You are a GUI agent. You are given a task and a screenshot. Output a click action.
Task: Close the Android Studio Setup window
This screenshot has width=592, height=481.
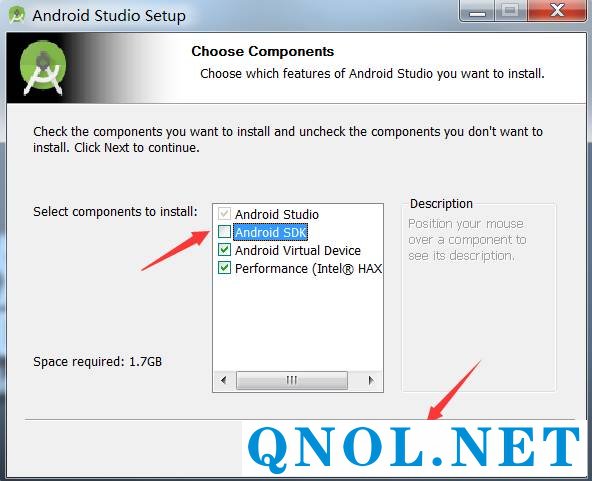(558, 11)
